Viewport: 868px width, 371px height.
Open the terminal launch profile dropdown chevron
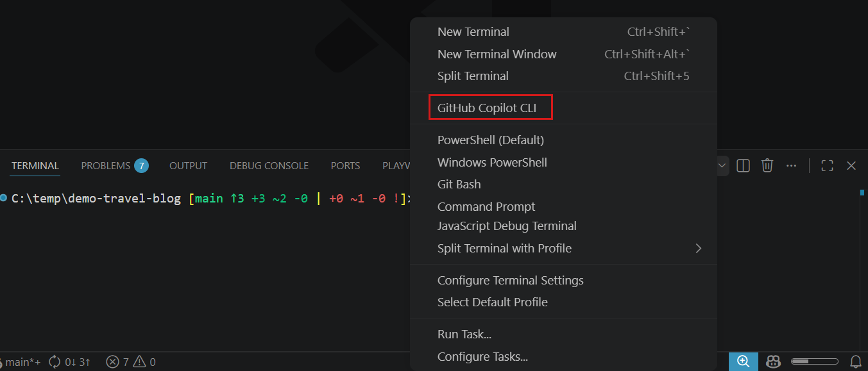[722, 165]
